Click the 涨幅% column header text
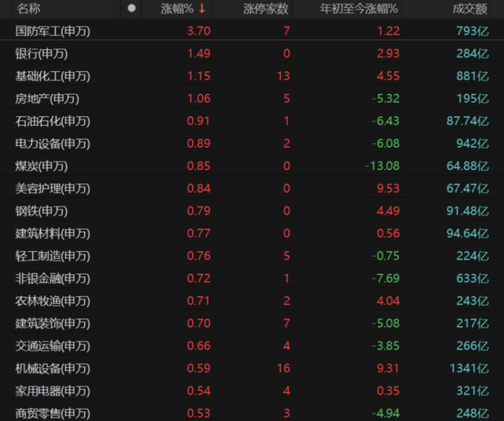The height and width of the screenshot is (421, 504). pos(177,9)
